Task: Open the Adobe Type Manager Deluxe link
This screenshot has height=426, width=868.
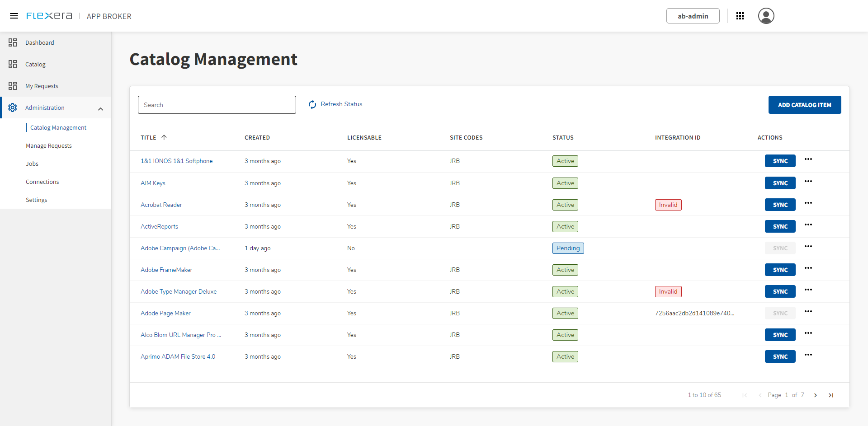Action: (179, 291)
